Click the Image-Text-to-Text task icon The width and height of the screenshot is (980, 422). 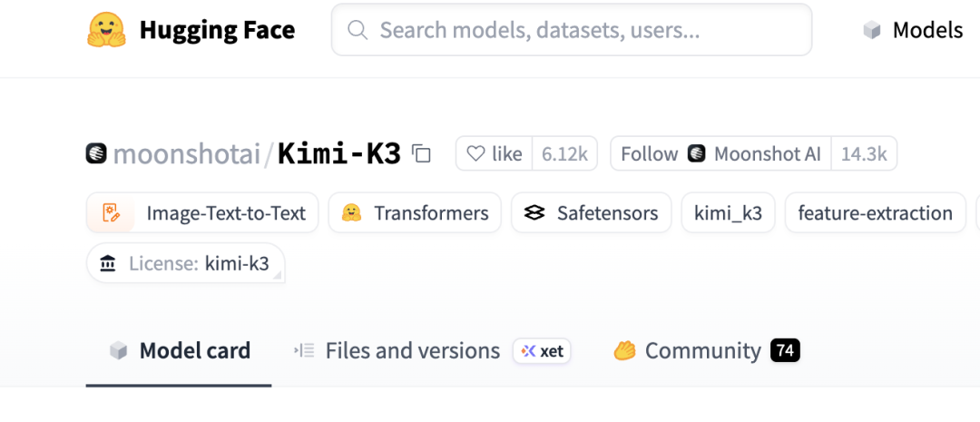point(112,212)
